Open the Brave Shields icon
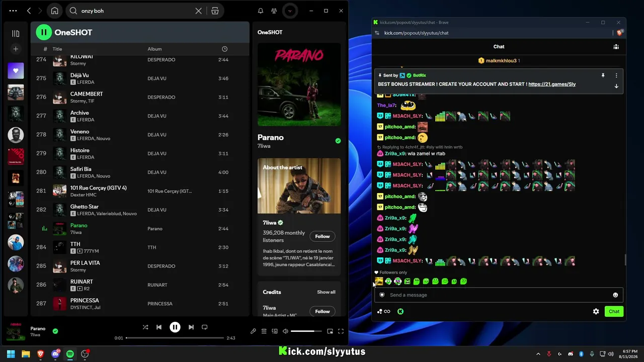The height and width of the screenshot is (362, 644). point(620,33)
